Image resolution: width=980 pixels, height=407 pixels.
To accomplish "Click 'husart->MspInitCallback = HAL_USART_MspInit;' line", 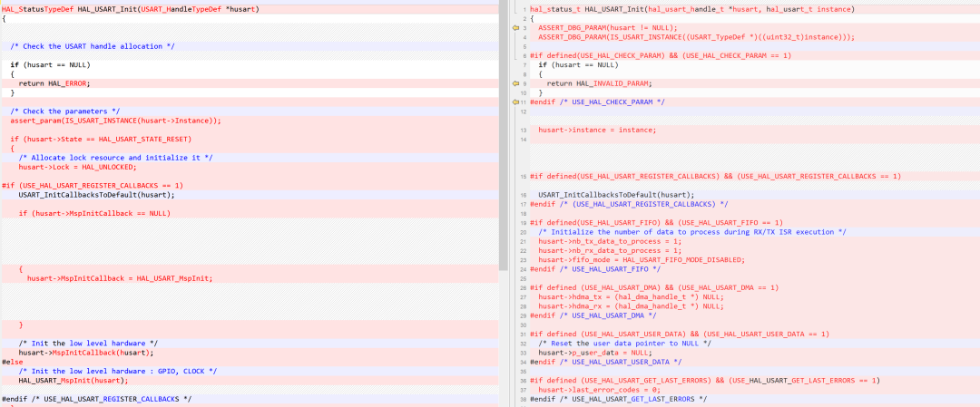I will tap(120, 278).
